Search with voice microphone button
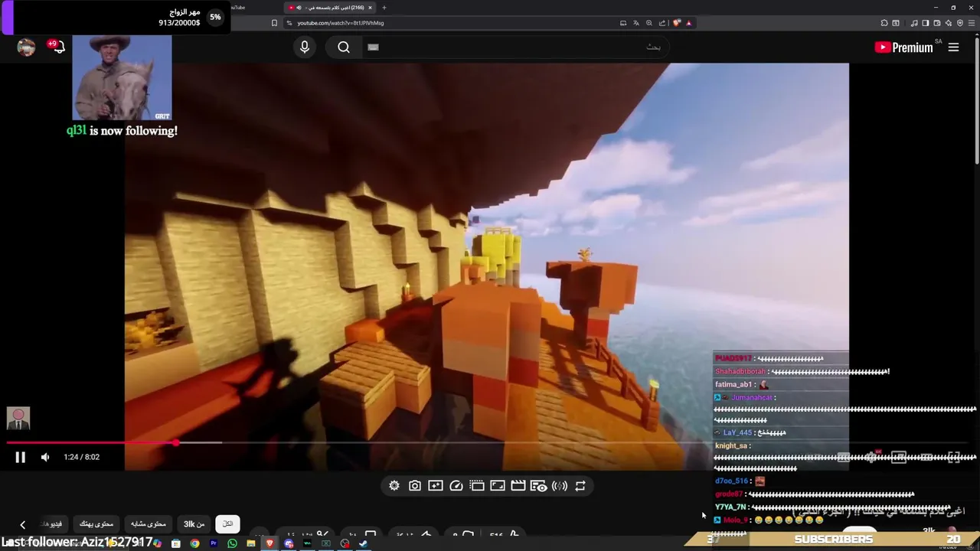 [x=305, y=47]
